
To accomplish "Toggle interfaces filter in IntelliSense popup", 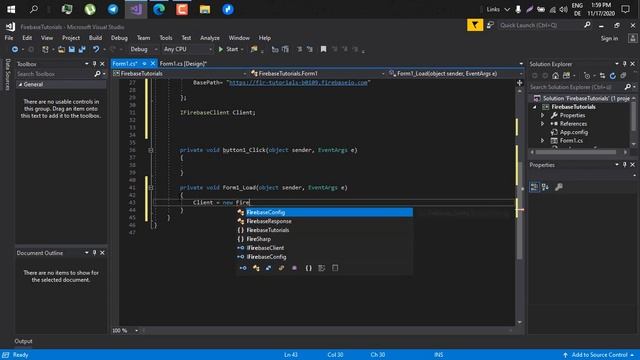I will coord(243,268).
